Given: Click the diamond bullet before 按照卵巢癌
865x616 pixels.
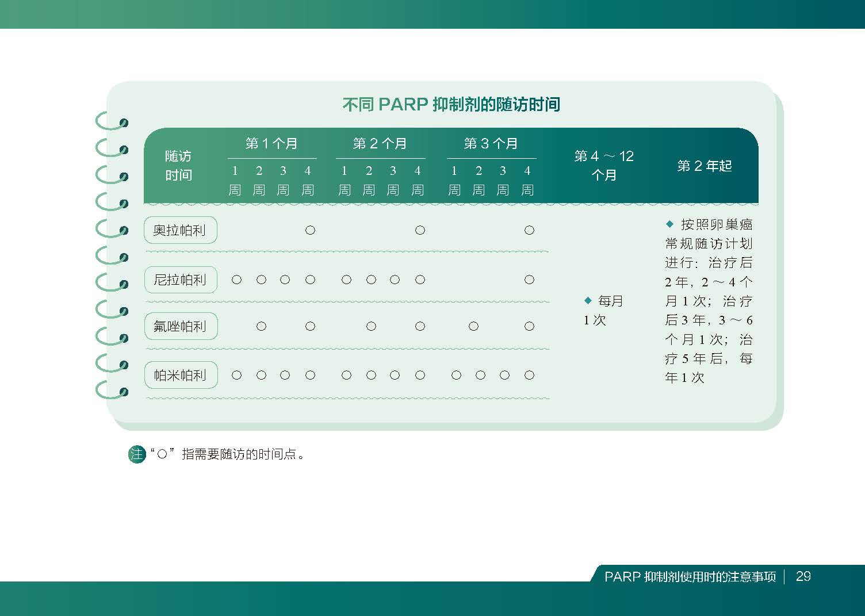Looking at the screenshot, I should [x=669, y=224].
